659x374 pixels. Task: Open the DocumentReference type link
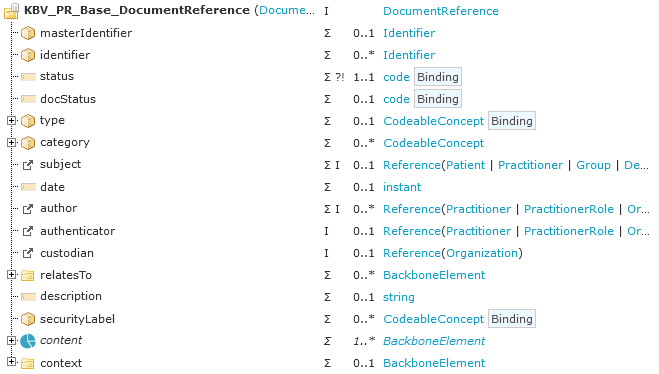pyautogui.click(x=440, y=11)
